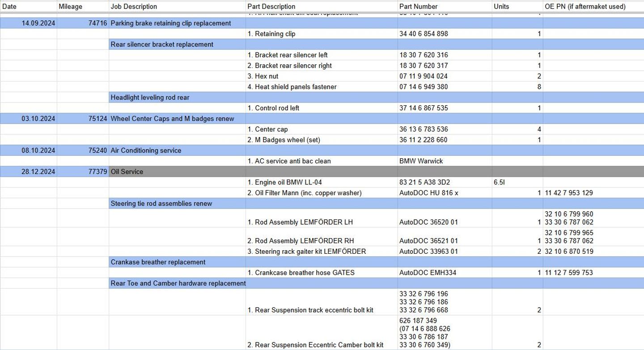The height and width of the screenshot is (350, 644).
Task: Select Rear Toe and Camber hardware cell
Action: [178, 283]
